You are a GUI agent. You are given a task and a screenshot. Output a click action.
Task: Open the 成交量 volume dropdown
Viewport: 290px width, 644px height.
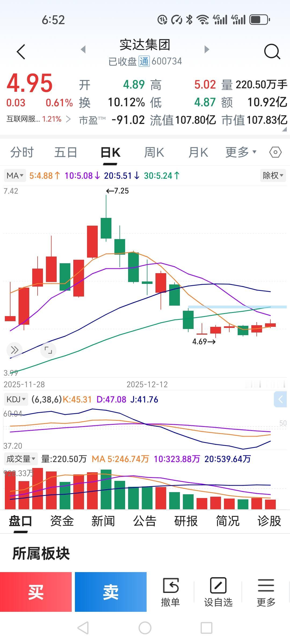pos(21,459)
